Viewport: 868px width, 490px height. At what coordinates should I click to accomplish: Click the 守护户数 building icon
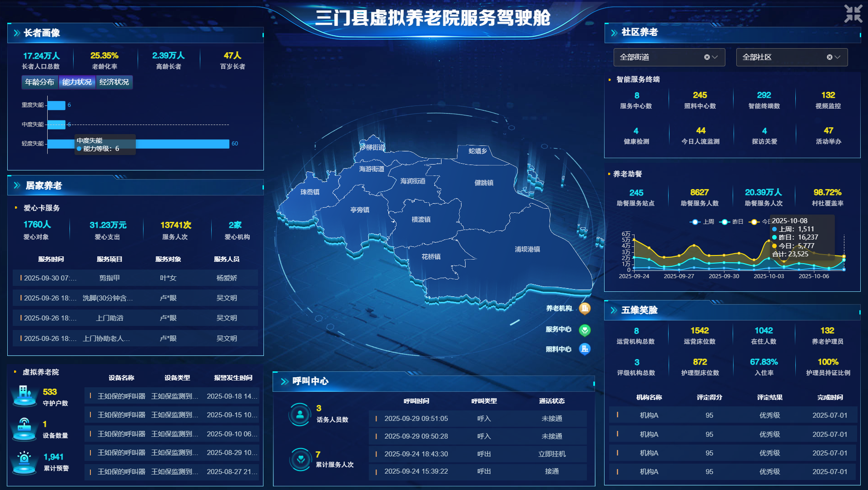click(25, 395)
